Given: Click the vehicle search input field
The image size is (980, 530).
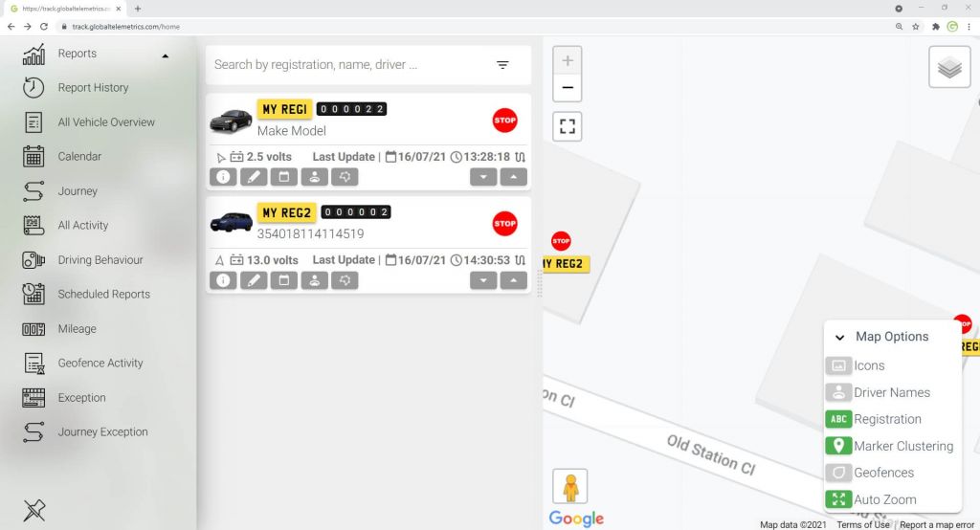Looking at the screenshot, I should coord(345,65).
